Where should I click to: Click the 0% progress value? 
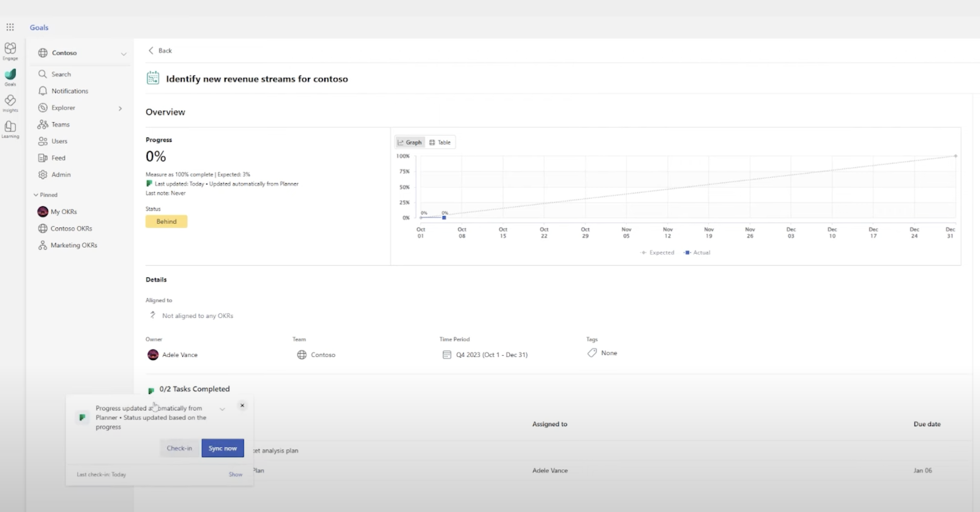coord(156,156)
